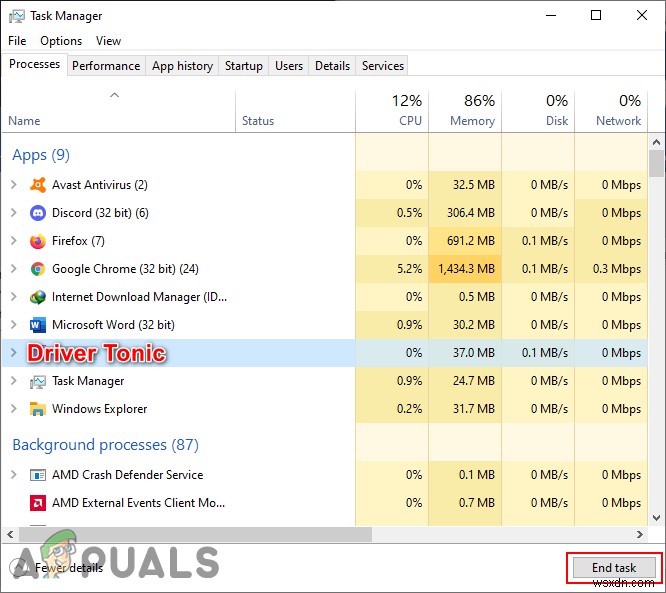The height and width of the screenshot is (593, 666).
Task: Sort by the Status column header
Action: [295, 112]
